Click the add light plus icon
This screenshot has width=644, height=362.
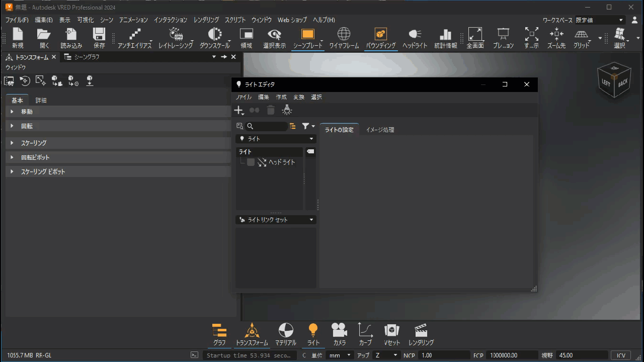pyautogui.click(x=239, y=110)
